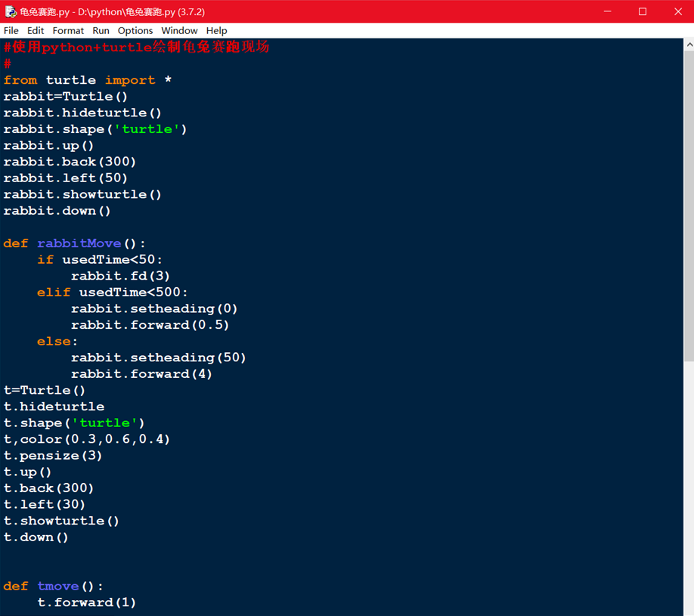This screenshot has height=616, width=694.
Task: Click the 't.left(30)' line
Action: [45, 504]
